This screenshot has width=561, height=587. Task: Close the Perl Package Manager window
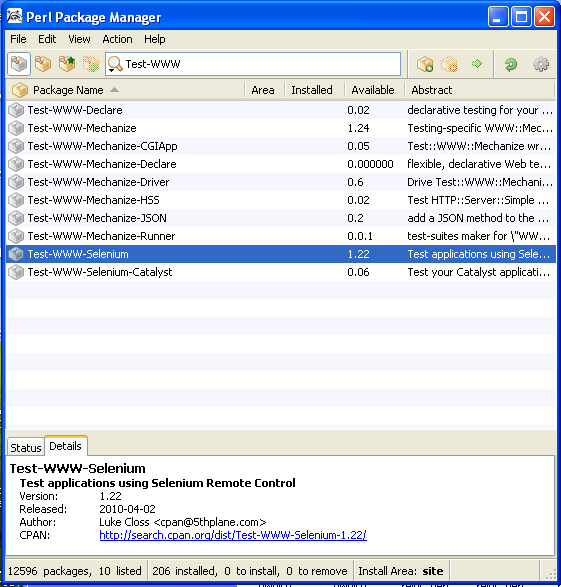click(544, 17)
